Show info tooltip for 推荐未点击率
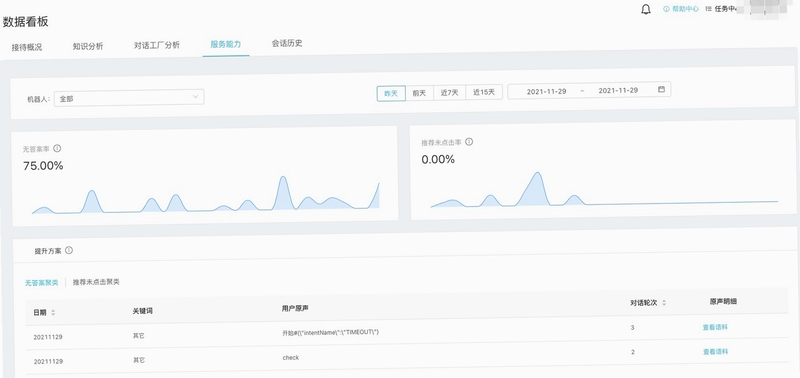The height and width of the screenshot is (378, 800). (x=469, y=142)
